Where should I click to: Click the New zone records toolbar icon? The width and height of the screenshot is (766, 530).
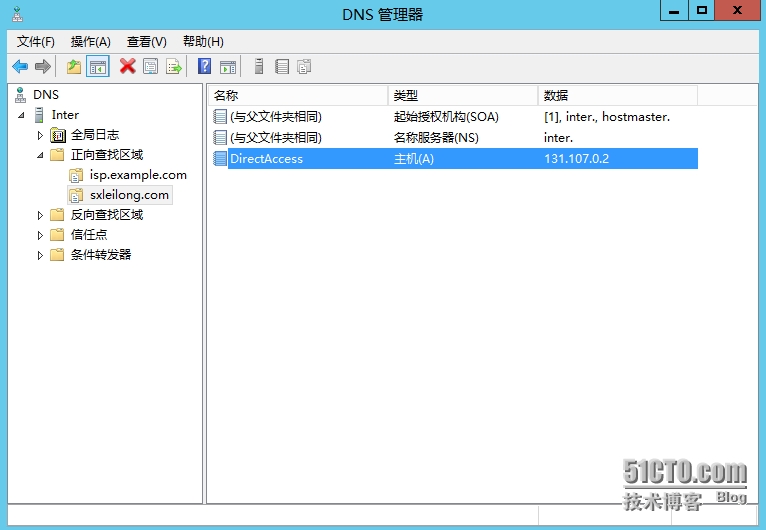coord(304,66)
